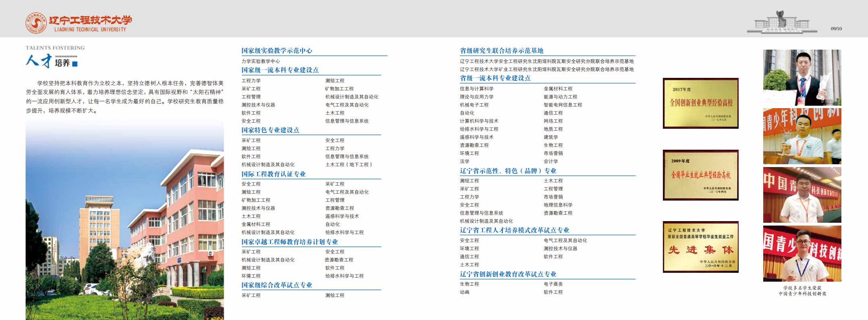This screenshot has height=320, width=868.
Task: Click the entry 机械电子工程
Action: click(x=474, y=105)
